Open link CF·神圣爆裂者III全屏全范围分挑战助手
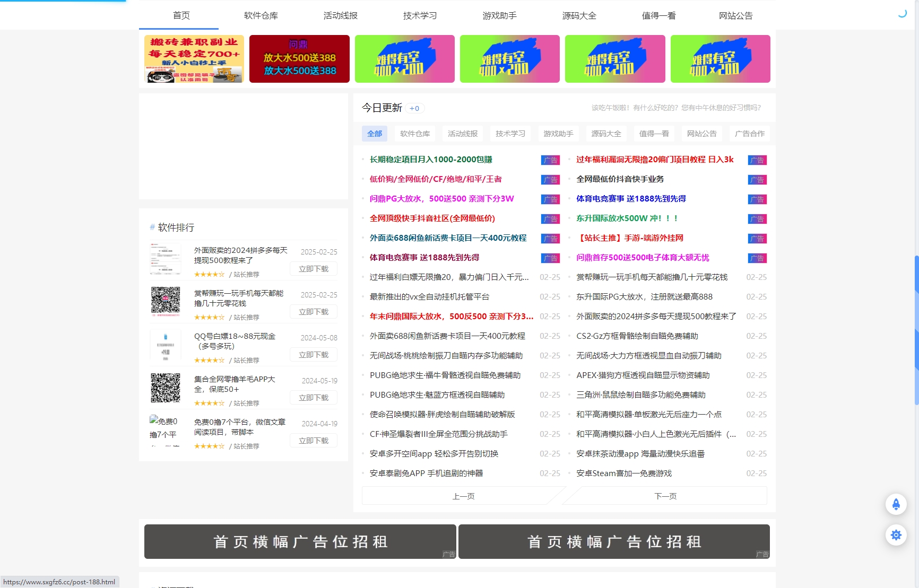Viewport: 919px width, 588px height. pos(439,434)
